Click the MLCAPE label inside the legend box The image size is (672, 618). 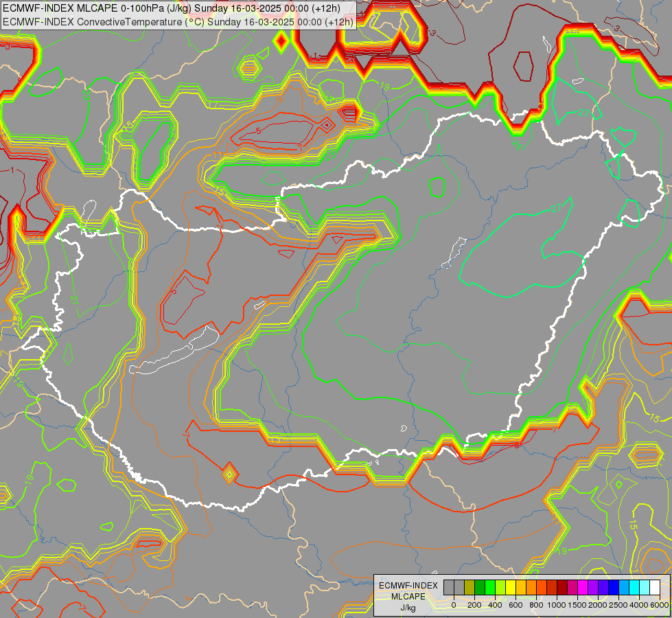(x=408, y=597)
